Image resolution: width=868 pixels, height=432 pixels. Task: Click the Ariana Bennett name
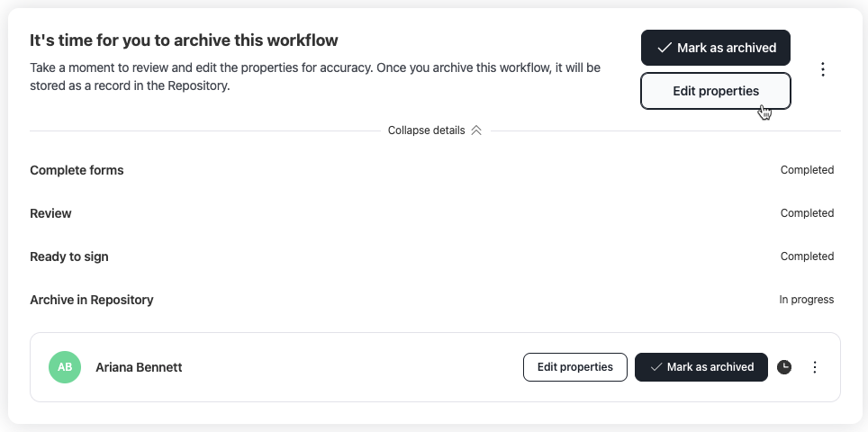[x=139, y=367]
